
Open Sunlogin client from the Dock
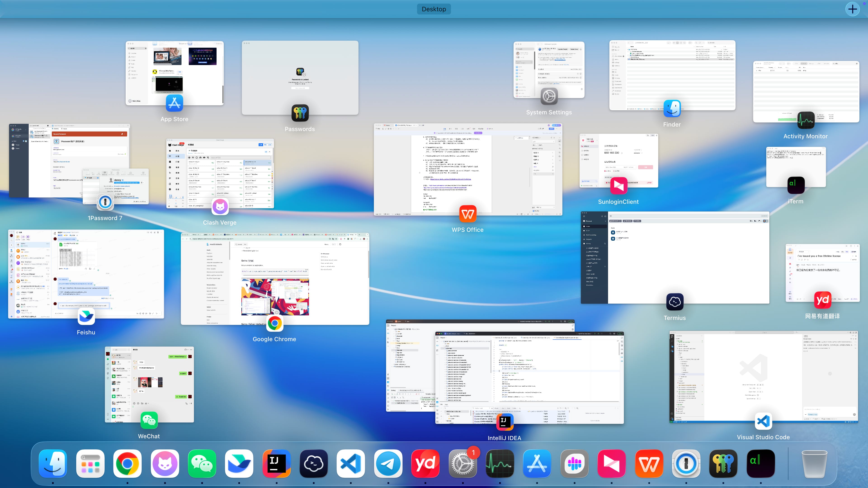point(611,464)
